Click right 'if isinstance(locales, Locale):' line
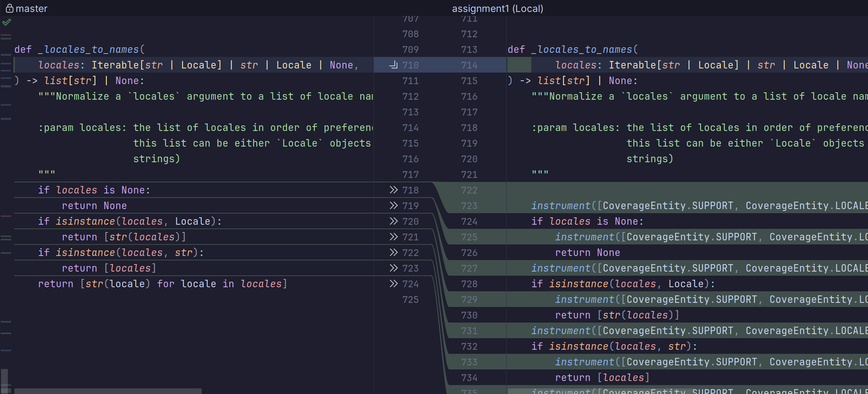This screenshot has height=394, width=868. [623, 284]
